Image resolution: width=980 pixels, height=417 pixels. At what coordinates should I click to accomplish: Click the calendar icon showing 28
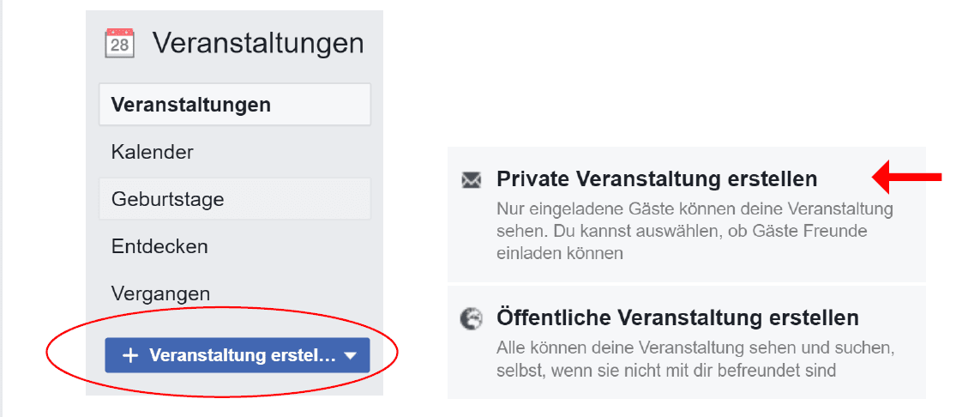[120, 43]
